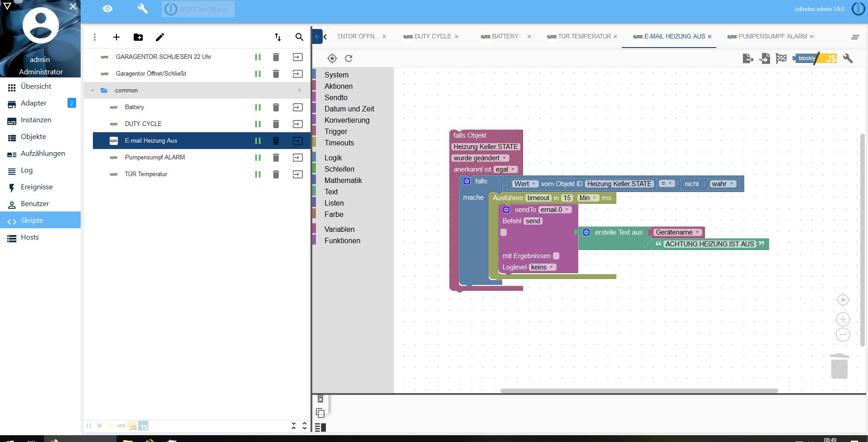Click the timeout value 15 field
Image resolution: width=868 pixels, height=442 pixels.
click(567, 198)
